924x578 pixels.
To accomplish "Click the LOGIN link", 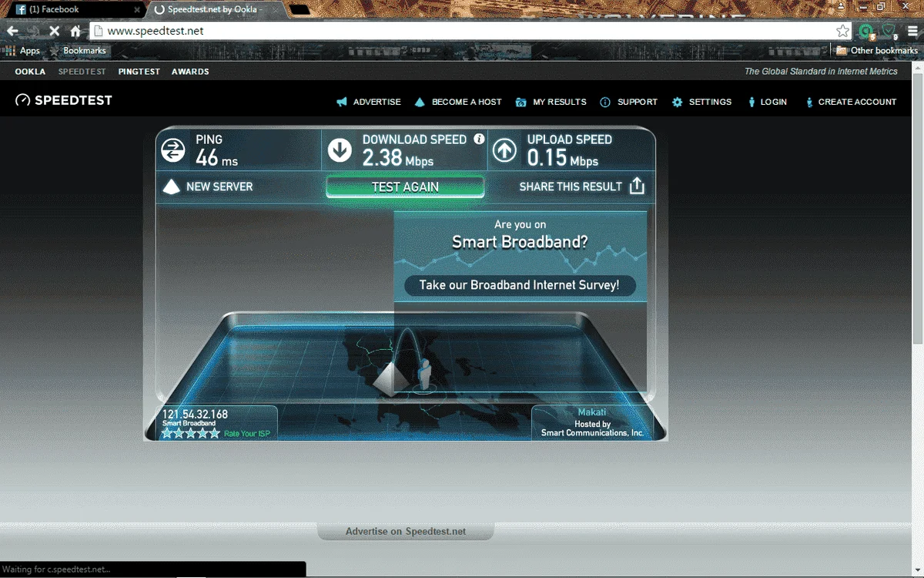I will (767, 102).
